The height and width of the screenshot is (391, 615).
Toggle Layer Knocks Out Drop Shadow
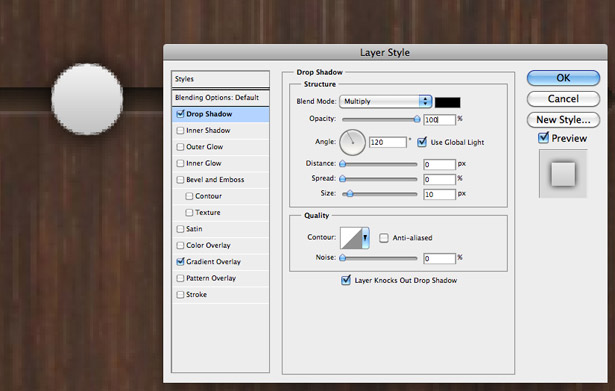(x=346, y=280)
